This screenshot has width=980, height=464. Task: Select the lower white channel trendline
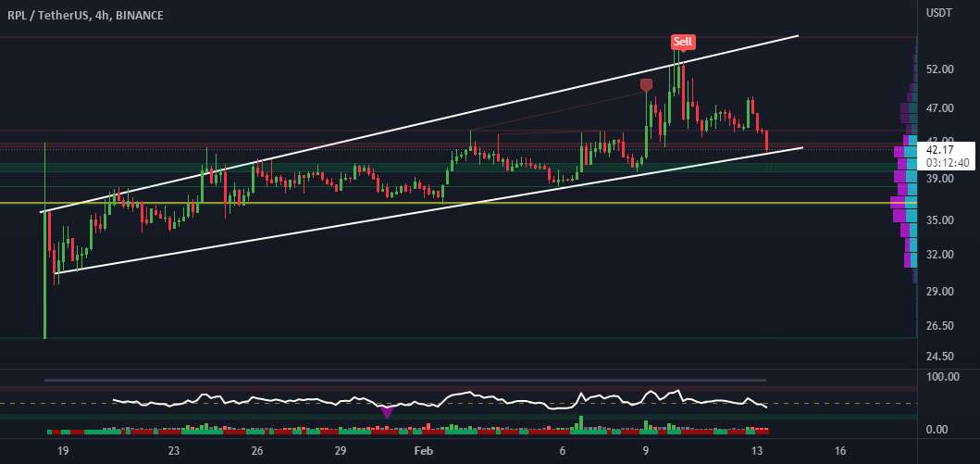pyautogui.click(x=428, y=211)
